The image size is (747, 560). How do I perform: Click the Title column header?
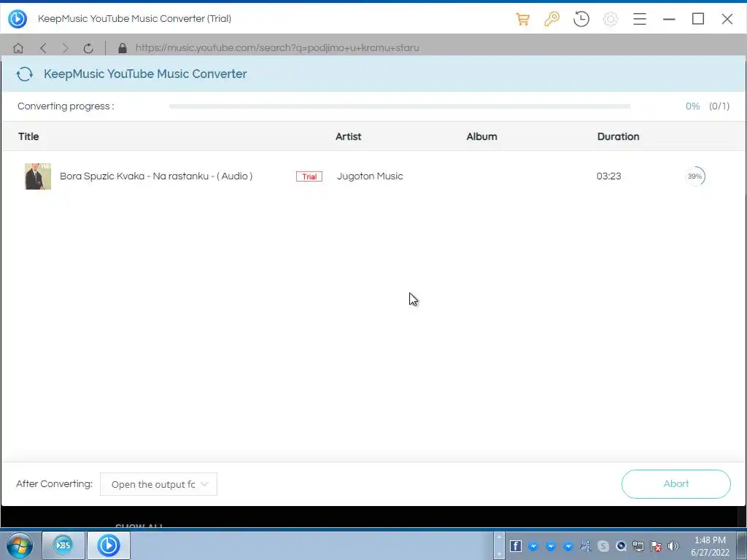coord(28,136)
